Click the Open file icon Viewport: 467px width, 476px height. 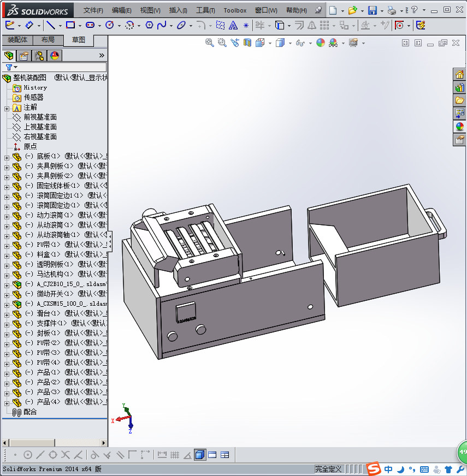(x=352, y=10)
